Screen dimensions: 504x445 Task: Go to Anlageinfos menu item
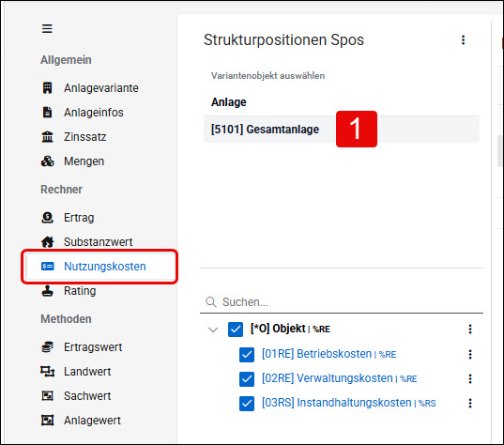pos(94,113)
